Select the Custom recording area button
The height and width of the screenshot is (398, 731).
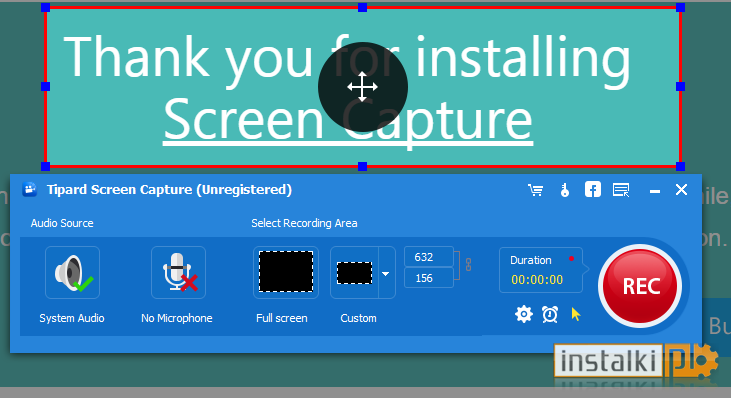point(354,273)
